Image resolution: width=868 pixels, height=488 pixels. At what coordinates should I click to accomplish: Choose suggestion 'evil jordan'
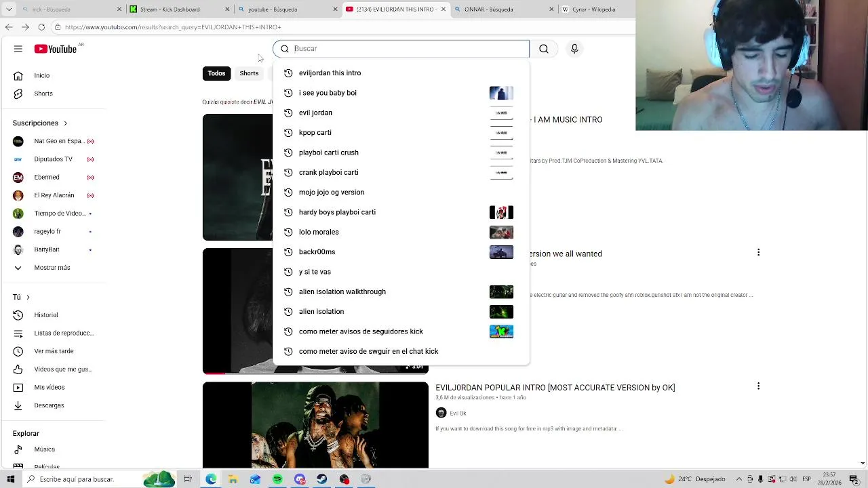click(x=401, y=113)
